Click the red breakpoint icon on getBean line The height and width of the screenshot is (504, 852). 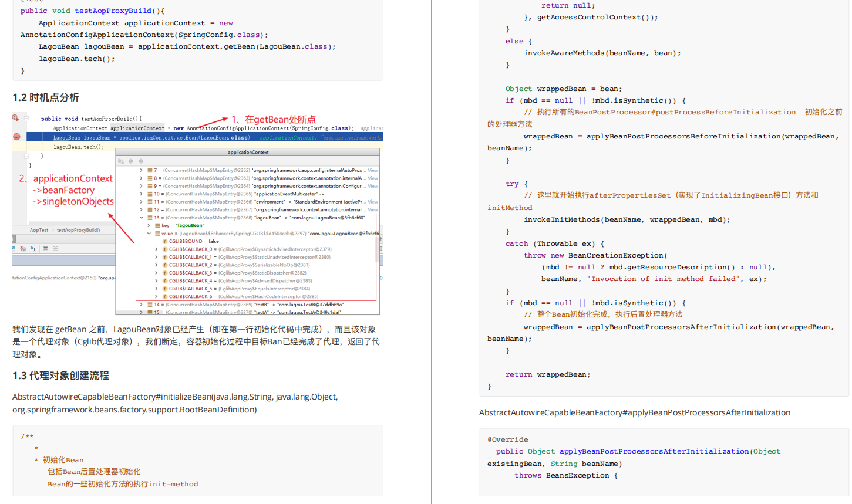click(x=16, y=137)
